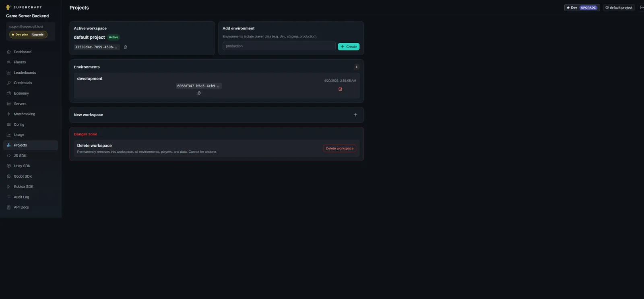Click the Usage graph icon
The width and height of the screenshot is (644, 299).
point(8,135)
